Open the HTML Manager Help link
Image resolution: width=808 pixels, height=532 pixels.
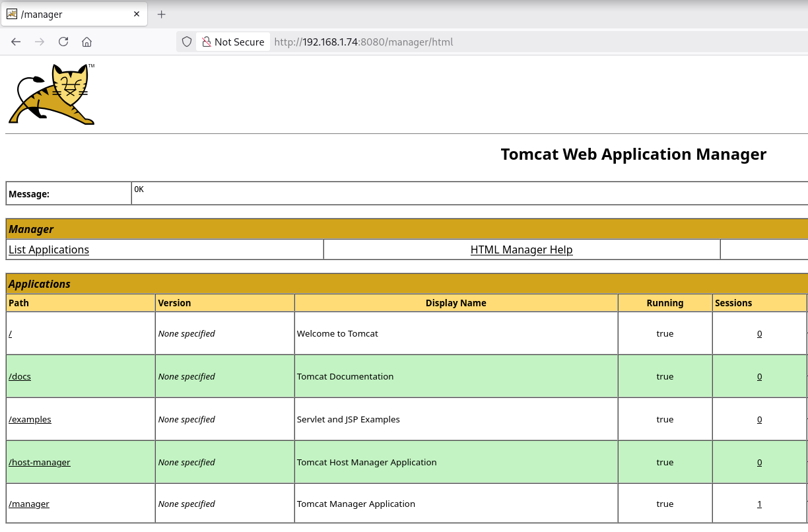pos(521,249)
